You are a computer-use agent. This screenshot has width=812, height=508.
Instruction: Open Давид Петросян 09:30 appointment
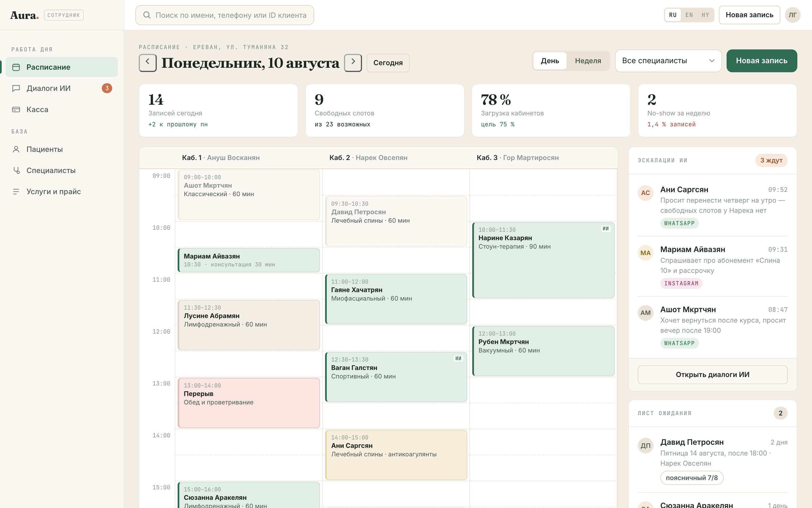[x=396, y=221]
